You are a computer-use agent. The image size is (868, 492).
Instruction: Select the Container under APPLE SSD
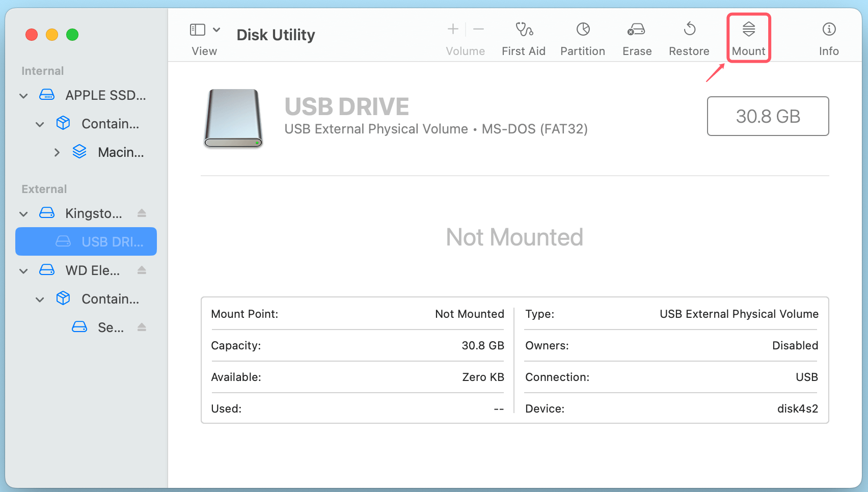click(109, 123)
